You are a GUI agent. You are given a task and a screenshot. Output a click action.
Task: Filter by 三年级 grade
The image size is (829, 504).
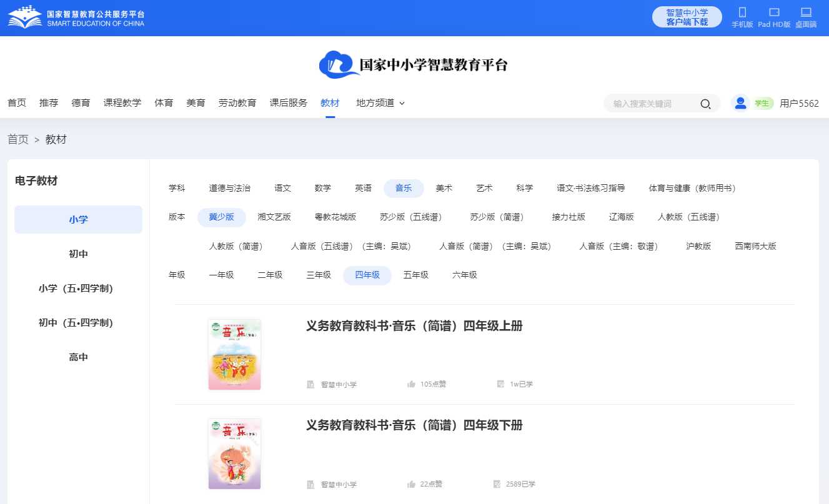coord(319,275)
